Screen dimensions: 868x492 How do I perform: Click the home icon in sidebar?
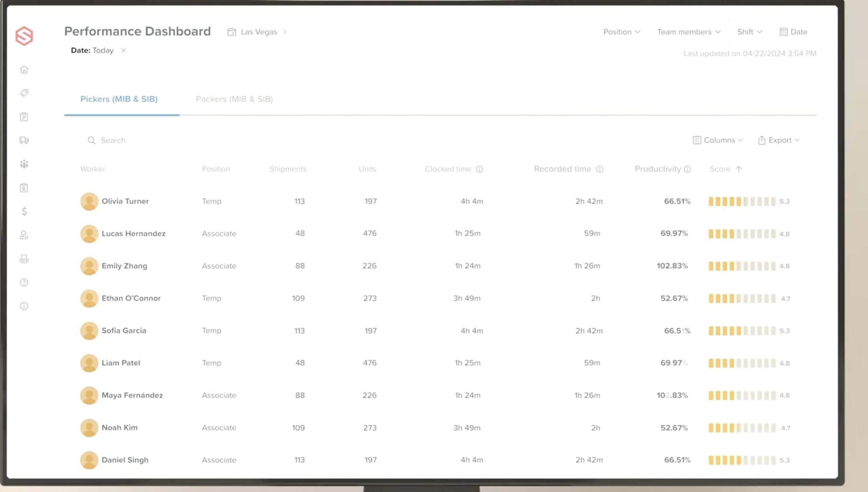coord(24,70)
